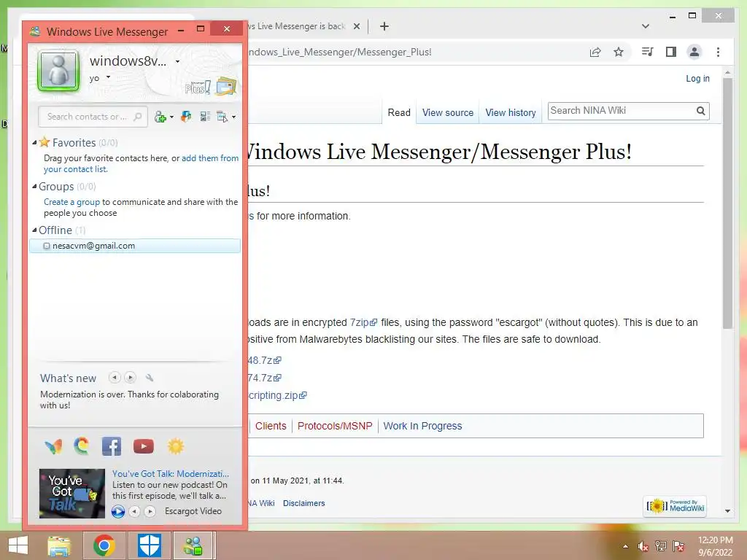
Task: Click the share page icon in Chrome
Action: click(595, 52)
